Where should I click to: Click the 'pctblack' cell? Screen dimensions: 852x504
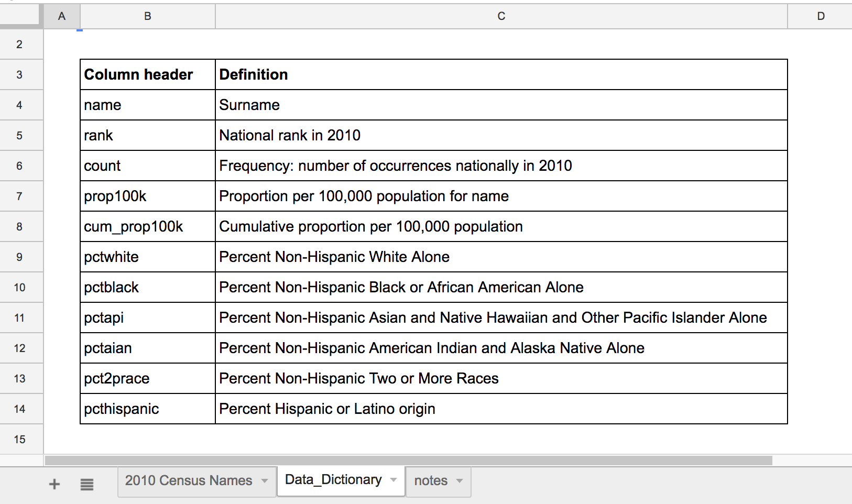click(x=148, y=287)
